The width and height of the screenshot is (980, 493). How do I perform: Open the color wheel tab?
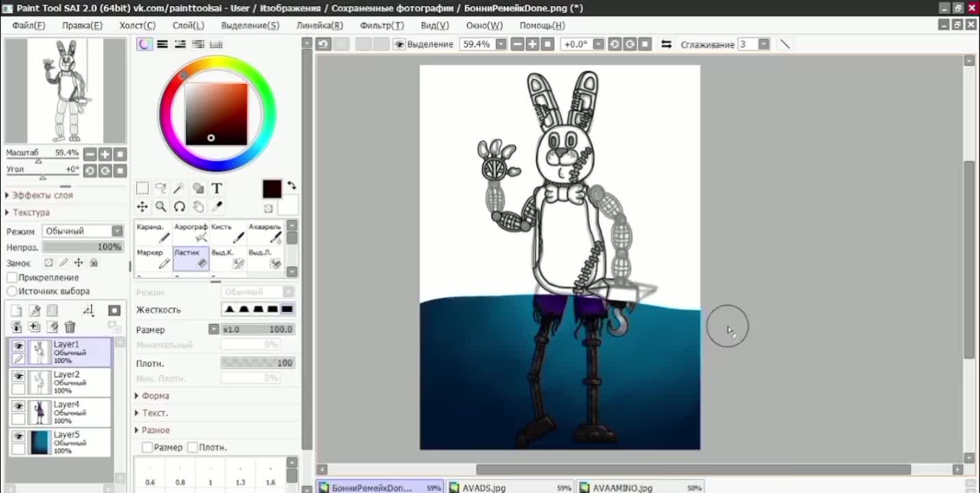pos(144,44)
